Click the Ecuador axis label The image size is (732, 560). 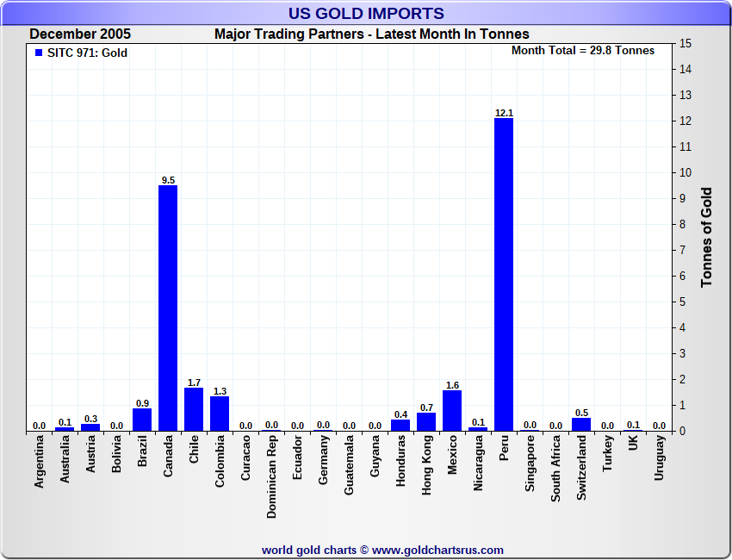[x=297, y=457]
